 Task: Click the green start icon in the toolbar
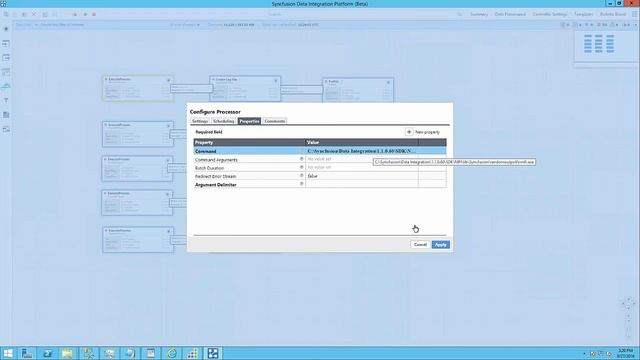coord(85,14)
